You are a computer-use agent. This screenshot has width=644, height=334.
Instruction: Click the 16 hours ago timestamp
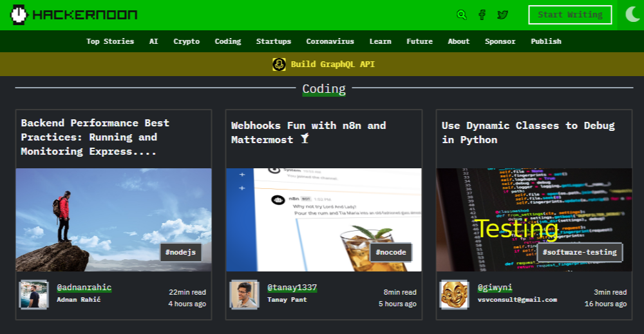[x=606, y=304]
